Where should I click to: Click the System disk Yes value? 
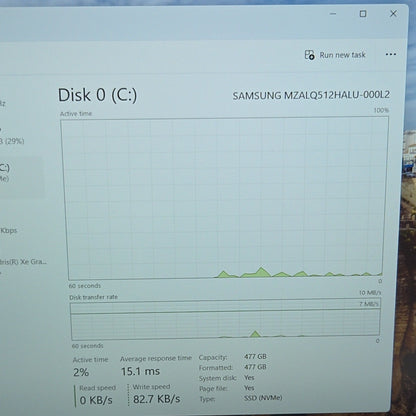[x=249, y=378]
